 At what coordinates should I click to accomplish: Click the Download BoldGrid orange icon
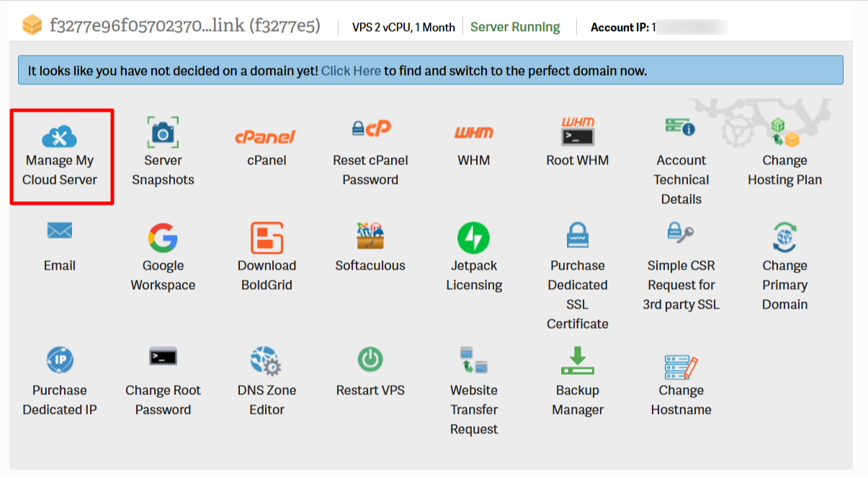(267, 238)
